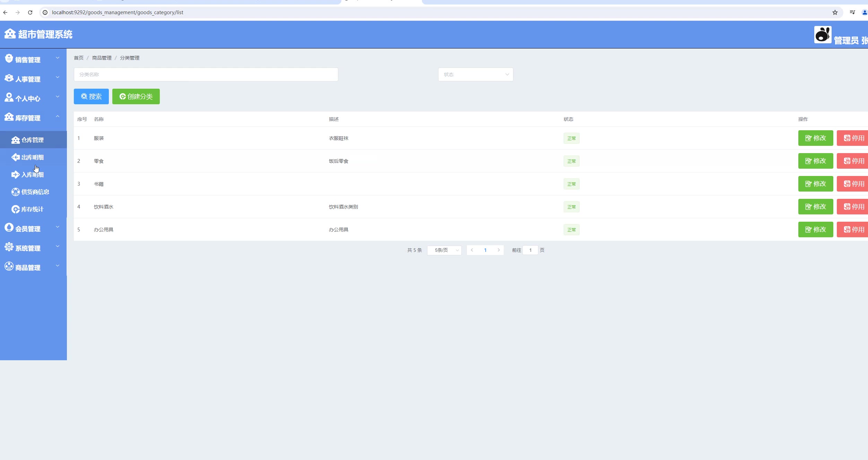
Task: Click 停用 for 饮料酒水 row
Action: [x=853, y=207]
